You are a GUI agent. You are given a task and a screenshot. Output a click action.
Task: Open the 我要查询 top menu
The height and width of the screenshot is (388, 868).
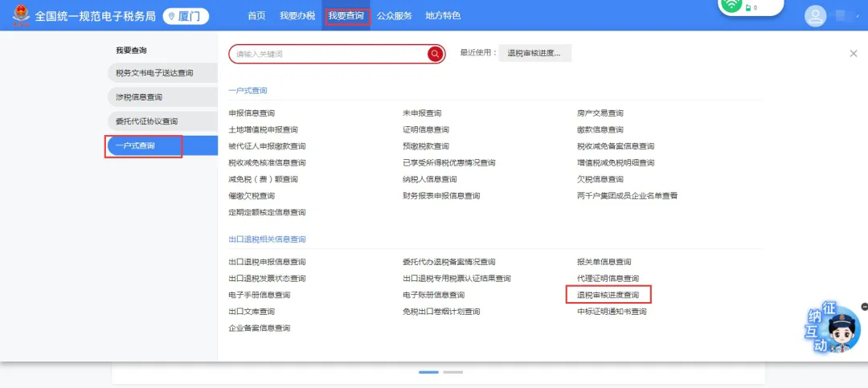point(346,16)
